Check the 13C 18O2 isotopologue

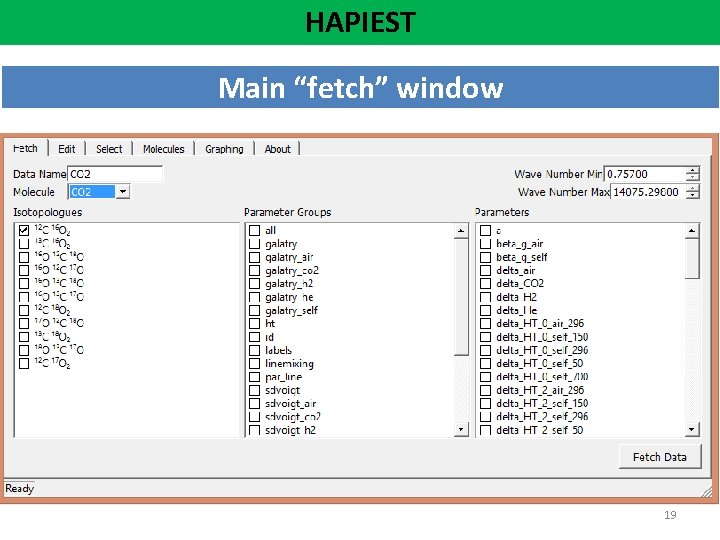pyautogui.click(x=24, y=337)
